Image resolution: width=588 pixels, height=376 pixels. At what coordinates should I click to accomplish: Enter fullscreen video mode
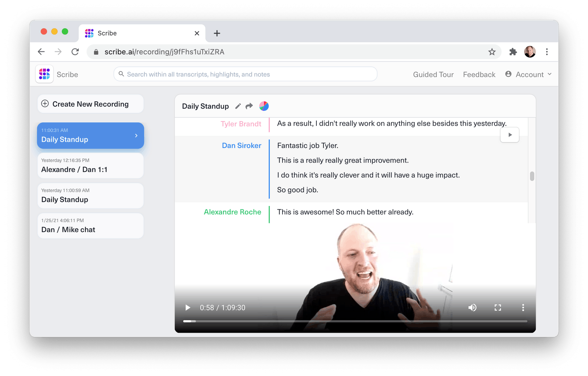498,308
